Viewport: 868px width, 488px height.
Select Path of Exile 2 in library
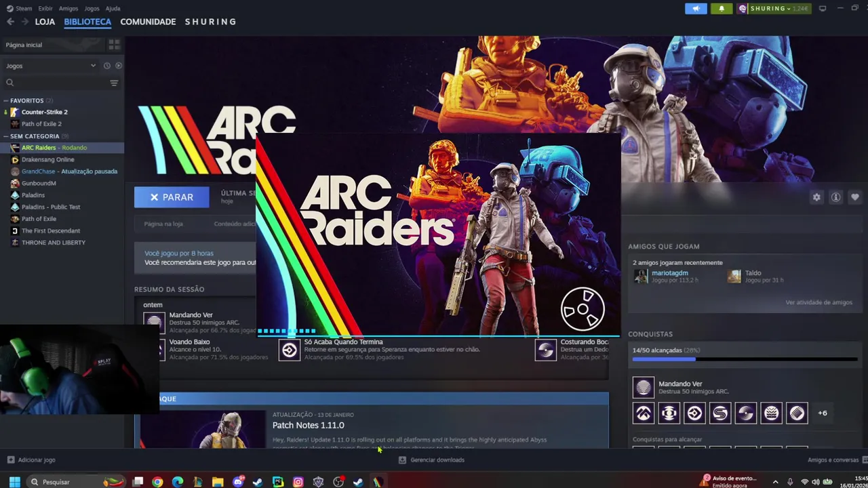tap(41, 124)
